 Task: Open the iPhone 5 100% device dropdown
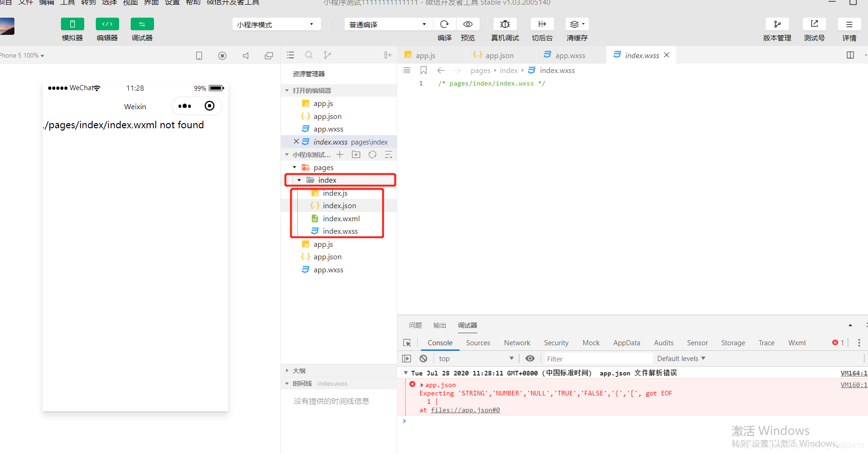pyautogui.click(x=21, y=55)
